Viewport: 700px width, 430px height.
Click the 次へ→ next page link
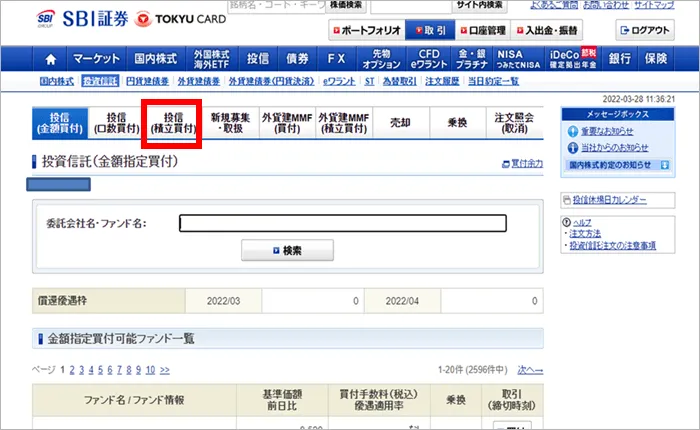pos(530,370)
